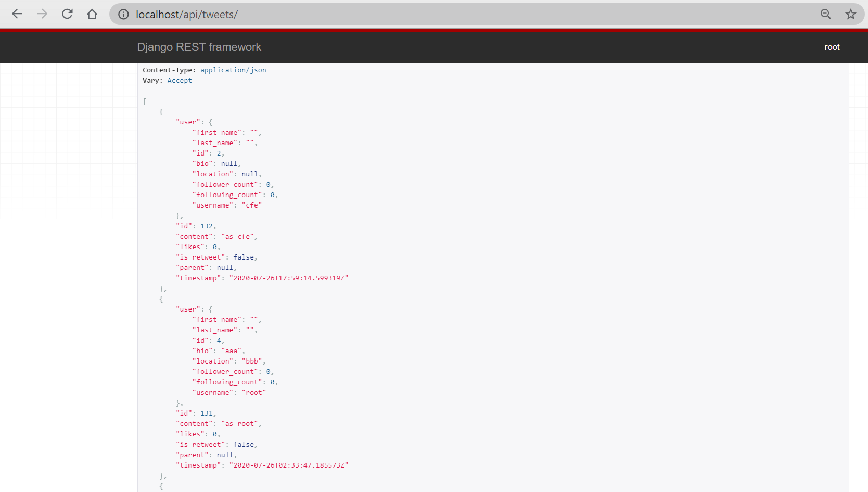Reload the tweets API page
Viewport: 868px width, 492px height.
tap(67, 14)
